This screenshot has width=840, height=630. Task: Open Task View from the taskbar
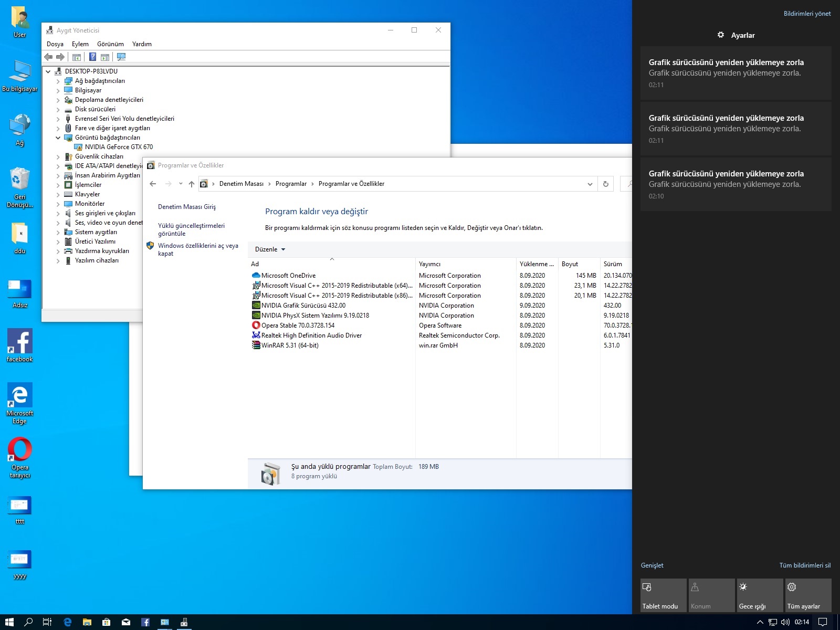pos(47,622)
